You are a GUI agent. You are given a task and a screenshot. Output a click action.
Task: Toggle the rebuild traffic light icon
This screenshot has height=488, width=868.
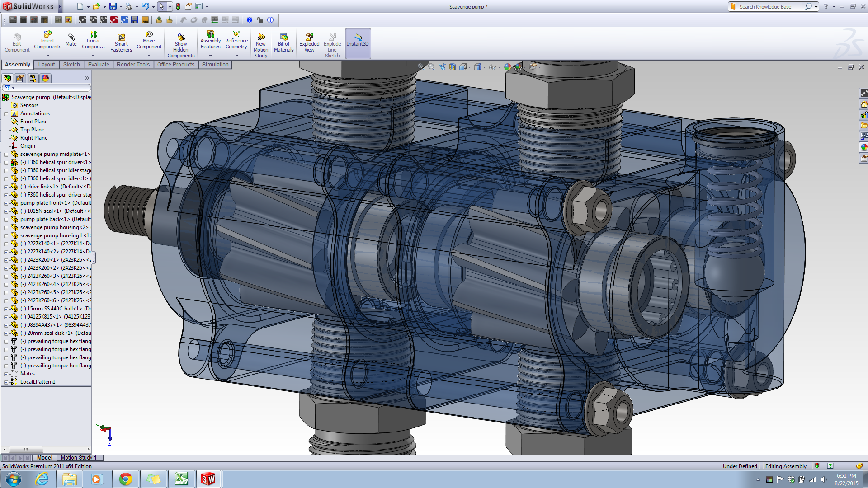[178, 6]
